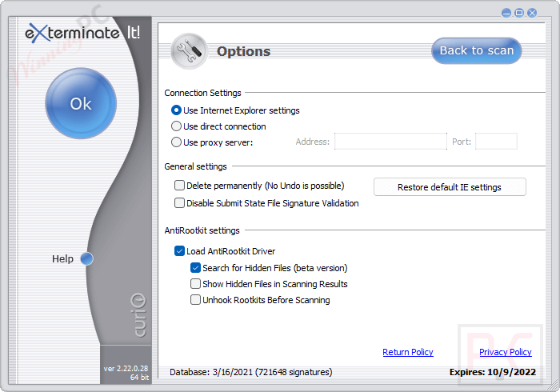Viewport: 560px width, 392px height.
Task: Click the big blue Ok button
Action: click(81, 103)
